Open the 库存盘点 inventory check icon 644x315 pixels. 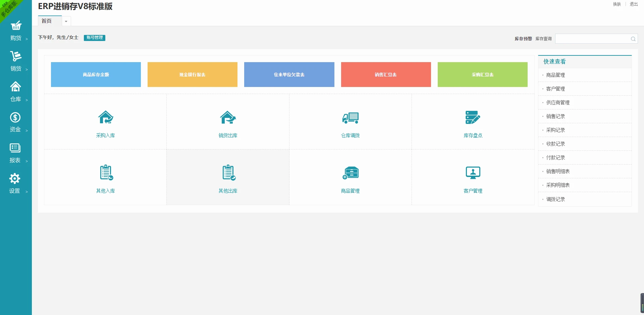pyautogui.click(x=473, y=118)
